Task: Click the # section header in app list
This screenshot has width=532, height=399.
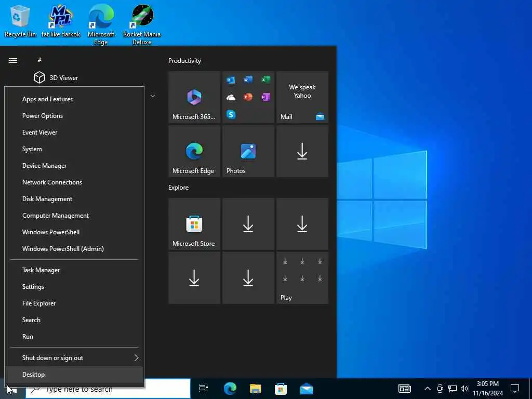Action: [39, 60]
